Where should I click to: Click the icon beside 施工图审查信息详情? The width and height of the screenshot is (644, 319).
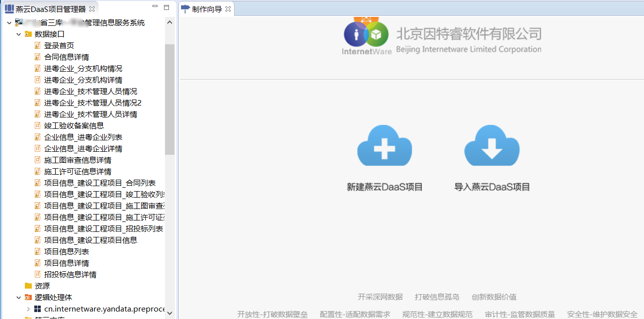tap(37, 160)
